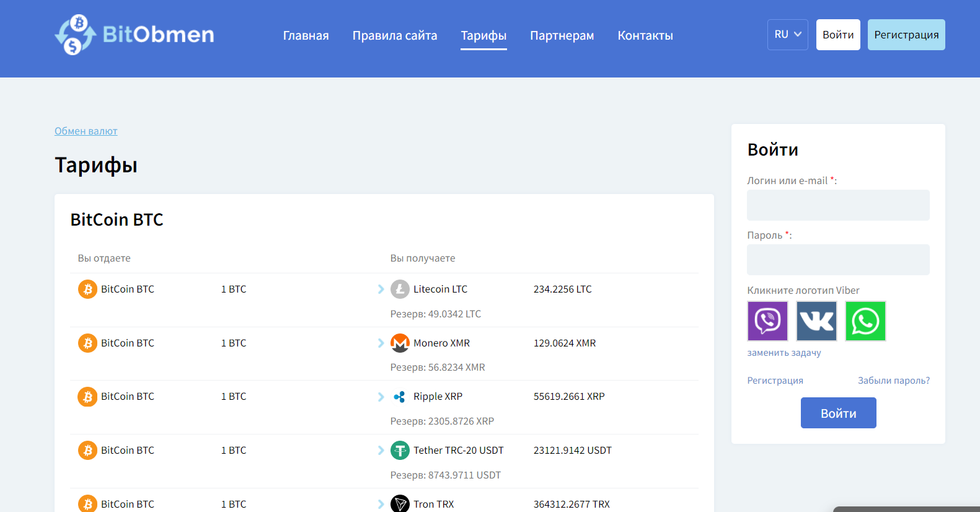The height and width of the screenshot is (512, 980).
Task: Click the BitCoin BTC section heading
Action: 117,220
